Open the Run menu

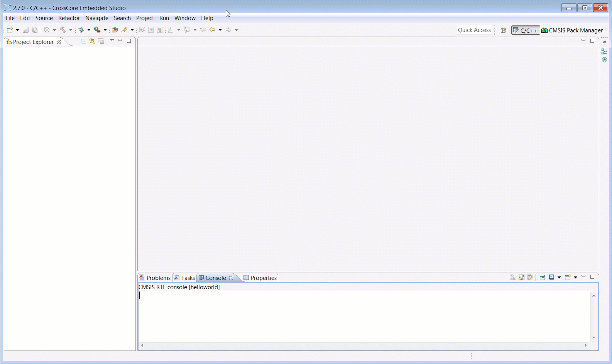(x=164, y=18)
